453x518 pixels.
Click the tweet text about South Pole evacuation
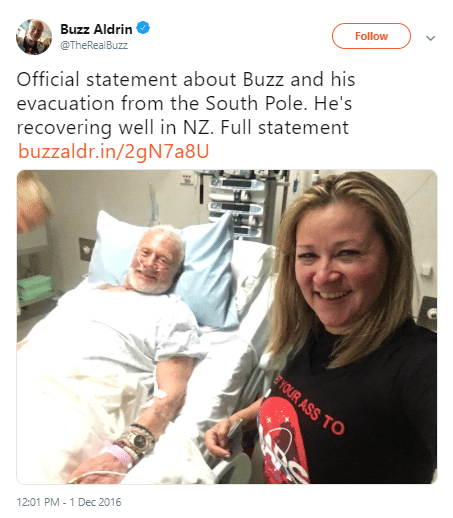186,103
